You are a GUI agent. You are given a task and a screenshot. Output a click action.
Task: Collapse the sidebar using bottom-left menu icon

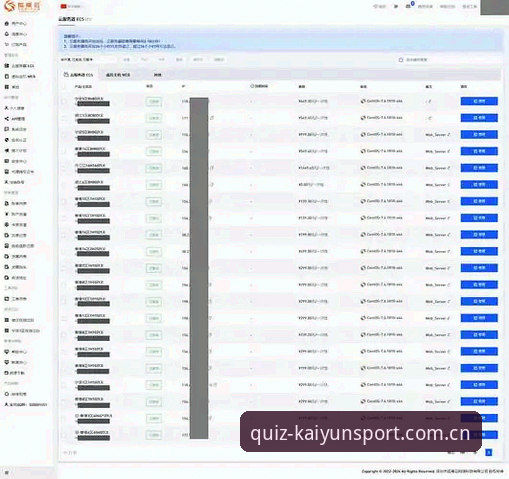pos(7,472)
